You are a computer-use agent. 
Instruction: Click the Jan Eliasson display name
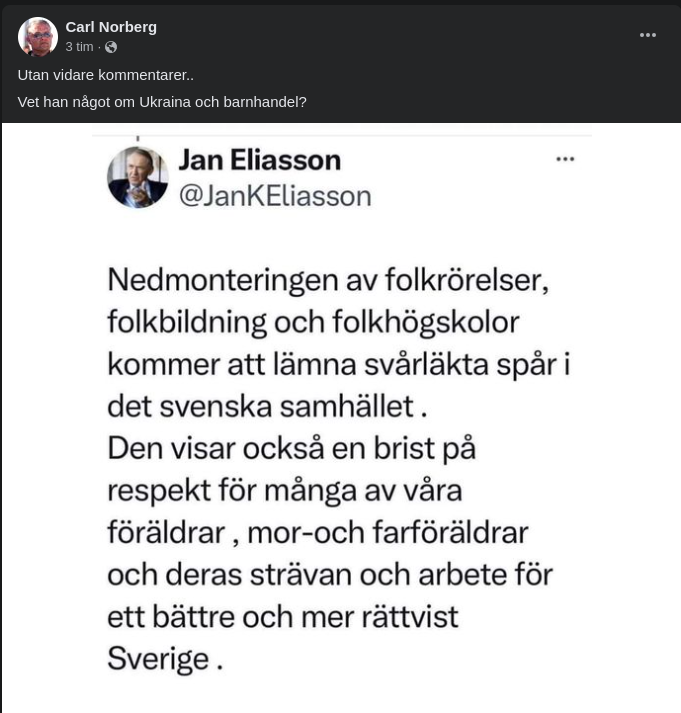pos(259,159)
